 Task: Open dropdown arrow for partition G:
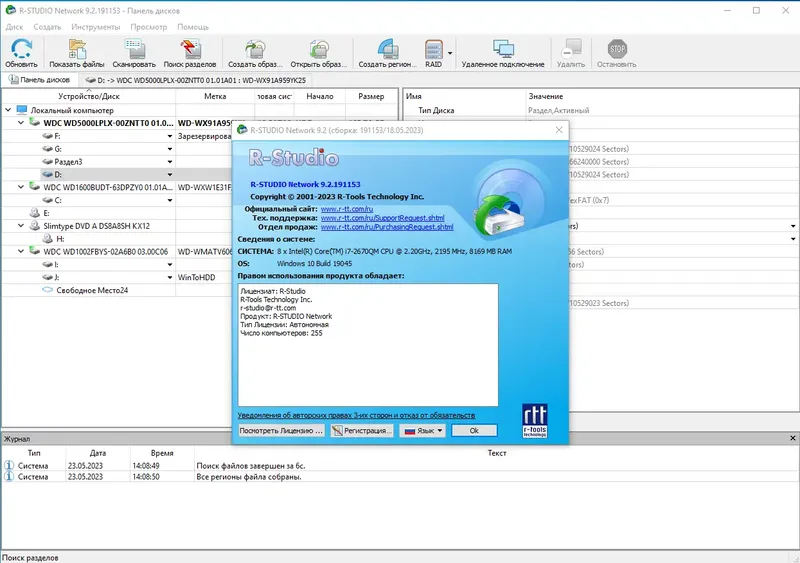coord(170,149)
